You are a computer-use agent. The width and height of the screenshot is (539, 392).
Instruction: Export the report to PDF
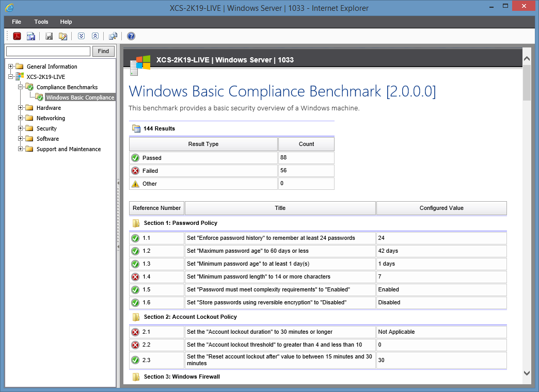(x=17, y=36)
